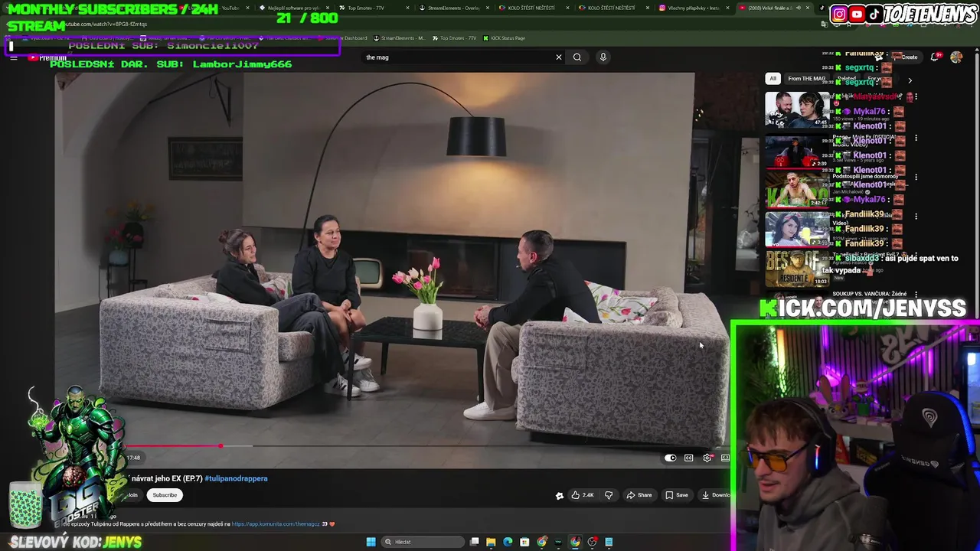This screenshot has width=980, height=551.
Task: Open the Windows Start menu
Action: [x=371, y=542]
